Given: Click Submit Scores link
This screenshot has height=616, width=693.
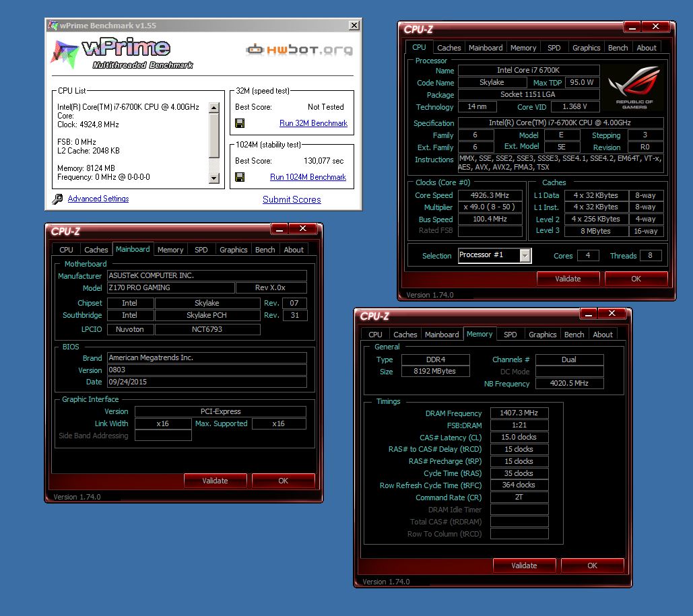Looking at the screenshot, I should tap(292, 200).
